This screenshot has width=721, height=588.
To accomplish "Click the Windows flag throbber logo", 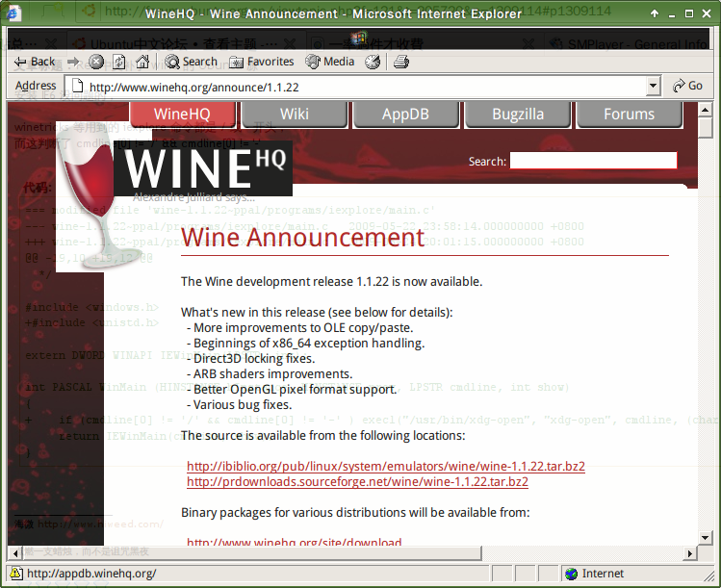I will (358, 38).
